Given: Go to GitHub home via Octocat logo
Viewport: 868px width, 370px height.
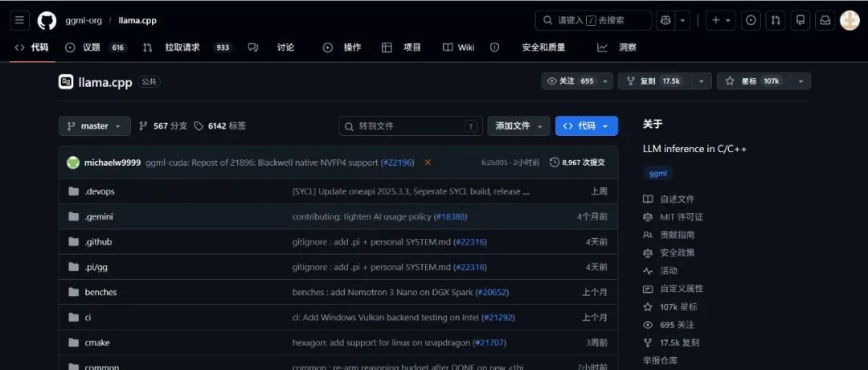Looking at the screenshot, I should (47, 20).
